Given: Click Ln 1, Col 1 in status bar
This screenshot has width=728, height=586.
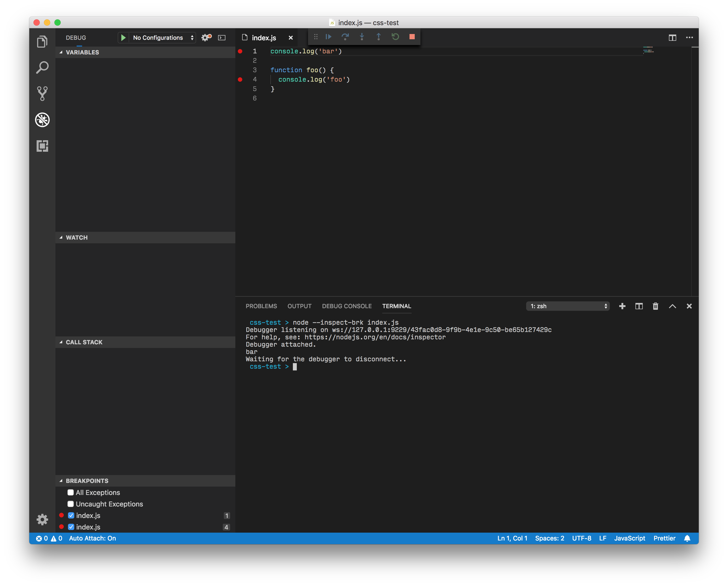Looking at the screenshot, I should pyautogui.click(x=512, y=538).
